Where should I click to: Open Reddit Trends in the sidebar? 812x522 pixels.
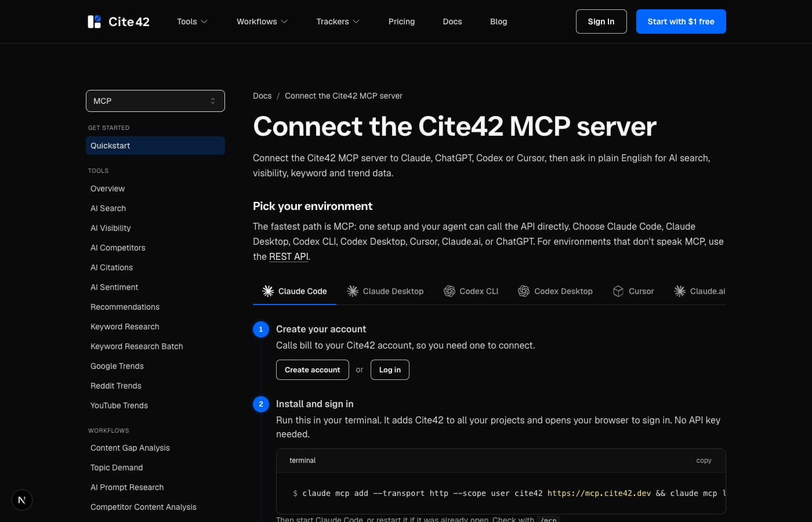(155, 386)
